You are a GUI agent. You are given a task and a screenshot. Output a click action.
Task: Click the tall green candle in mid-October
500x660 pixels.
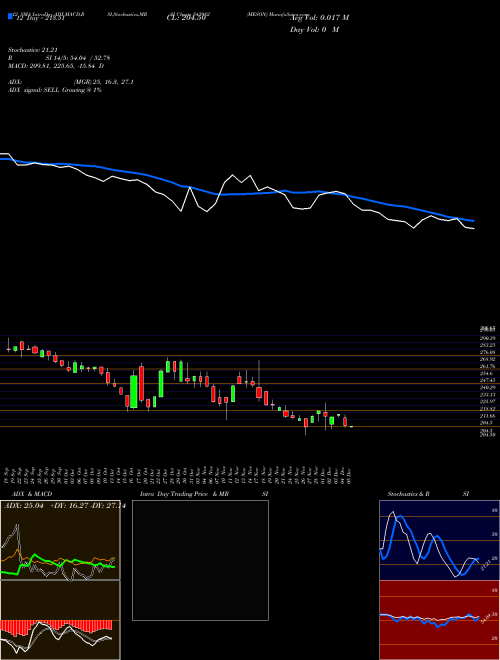pyautogui.click(x=134, y=391)
